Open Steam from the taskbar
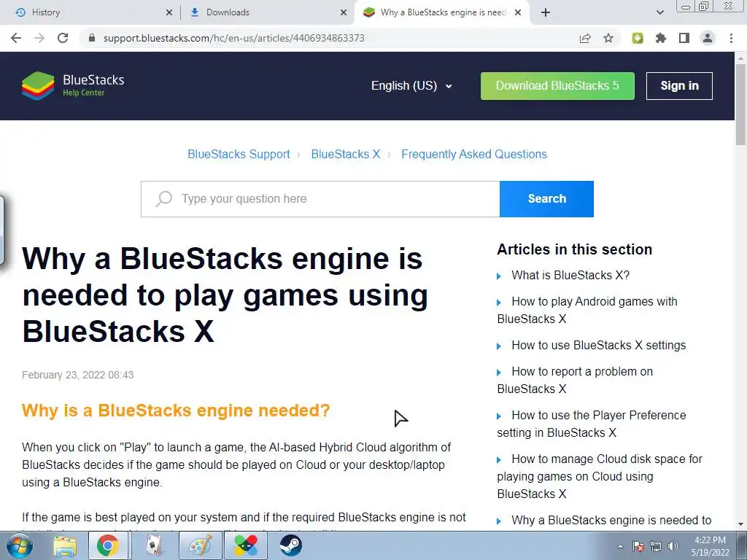The height and width of the screenshot is (560, 747). (290, 545)
